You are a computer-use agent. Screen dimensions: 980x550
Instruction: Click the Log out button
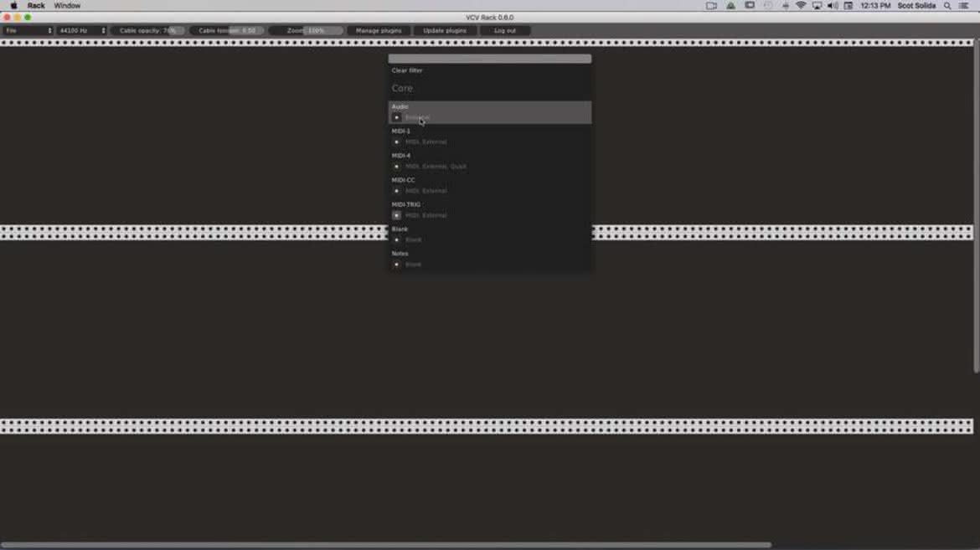[x=505, y=31]
